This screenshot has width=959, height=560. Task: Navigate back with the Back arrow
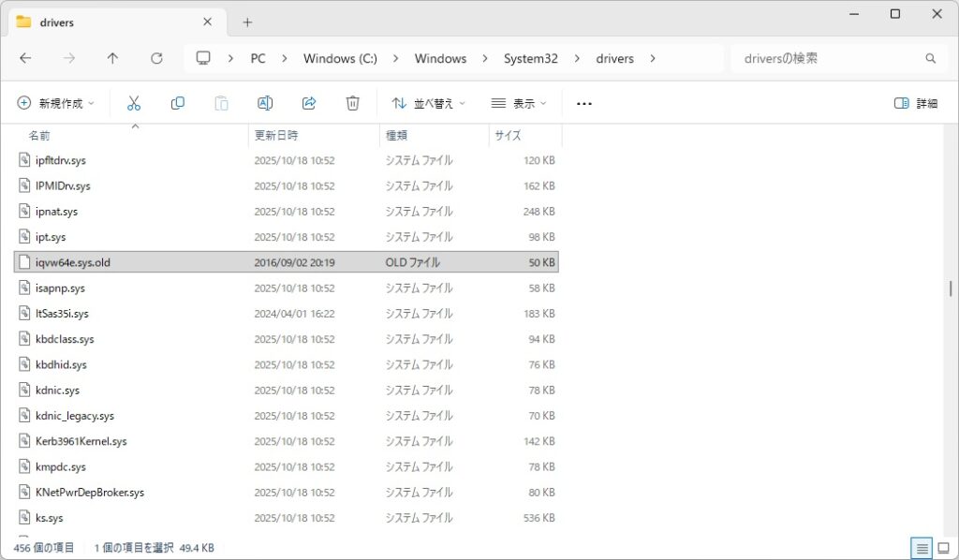click(25, 58)
